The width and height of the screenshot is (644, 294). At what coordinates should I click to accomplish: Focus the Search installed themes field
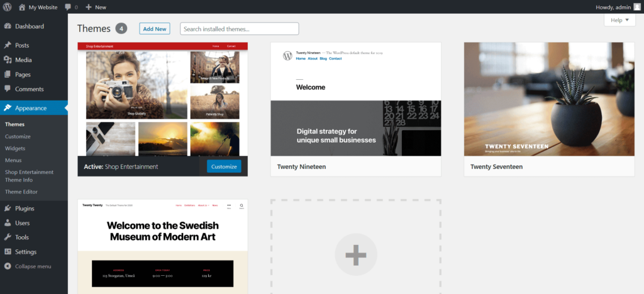click(x=240, y=29)
